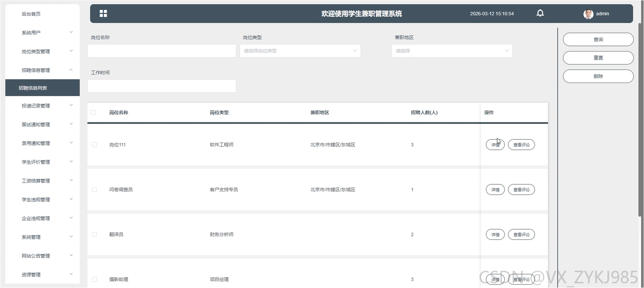Image resolution: width=644 pixels, height=288 pixels.
Task: Click the page vertical scrollbar
Action: click(640, 120)
